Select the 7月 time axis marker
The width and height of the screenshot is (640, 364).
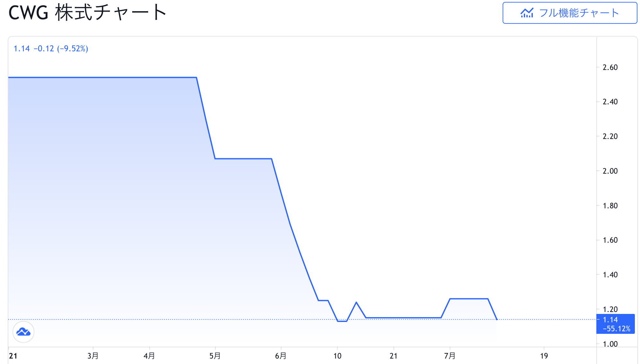pyautogui.click(x=450, y=356)
